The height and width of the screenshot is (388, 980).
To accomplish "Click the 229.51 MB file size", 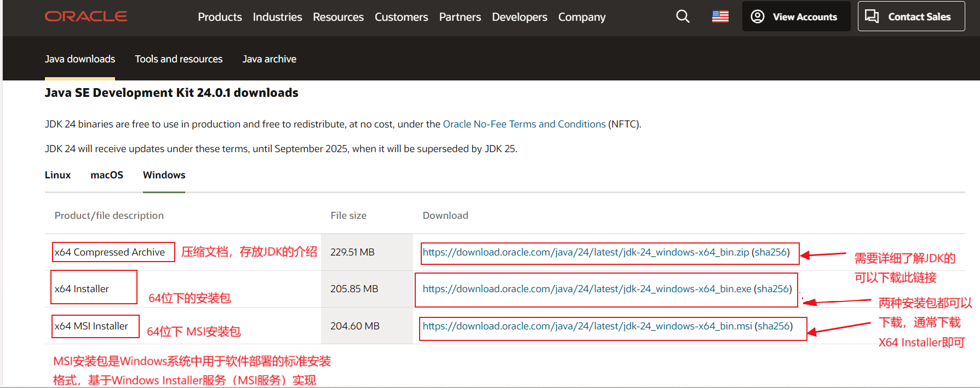I will 352,252.
